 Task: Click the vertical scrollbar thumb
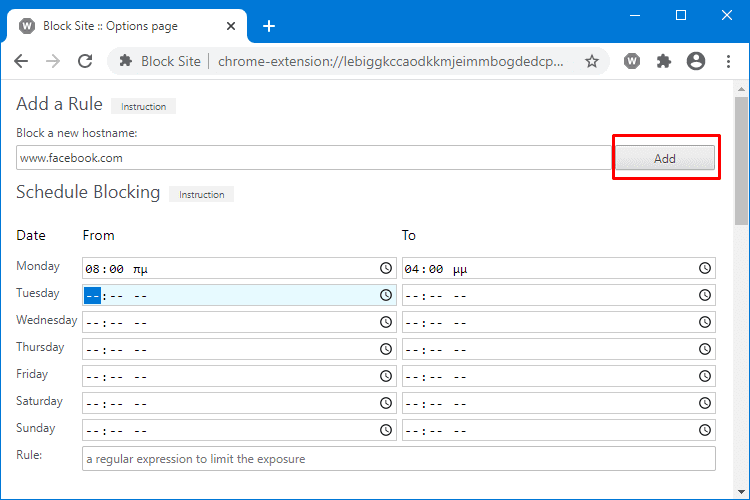tap(741, 160)
